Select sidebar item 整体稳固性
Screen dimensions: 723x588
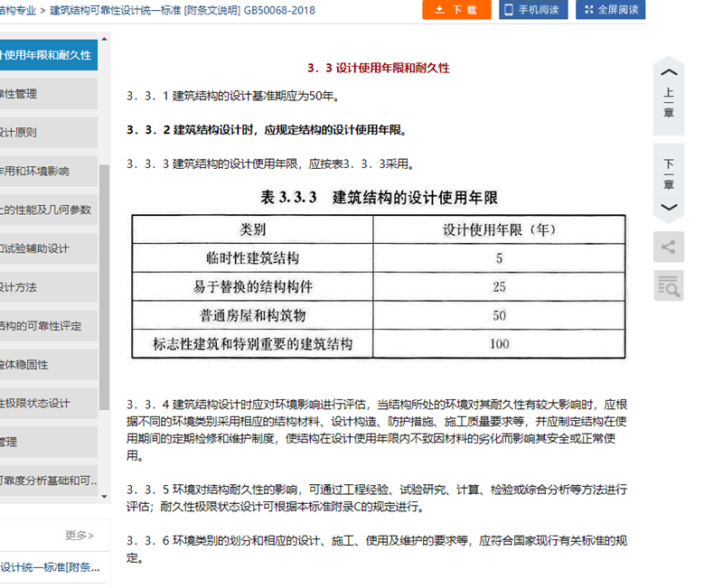click(49, 365)
